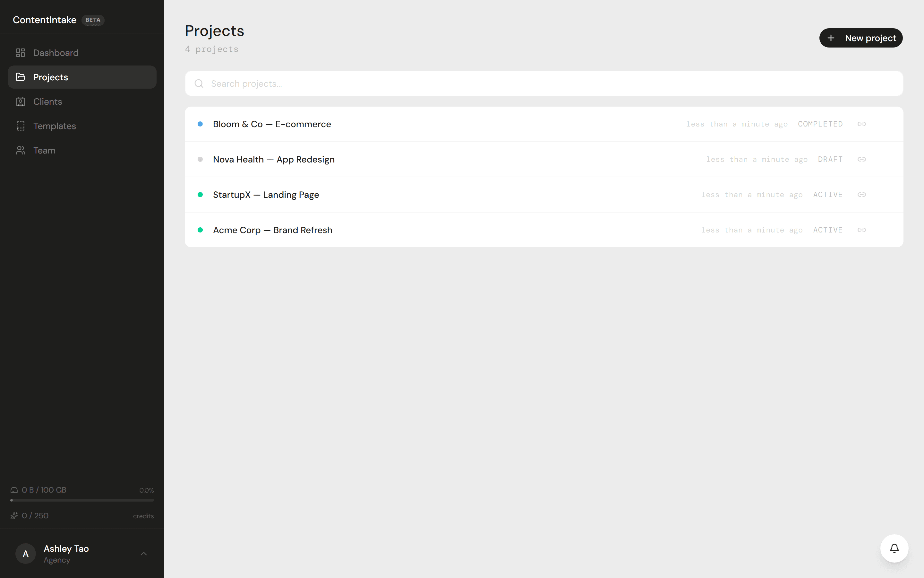Screen dimensions: 924x578
Task: Copy link for Bloom & Co project
Action: [861, 124]
